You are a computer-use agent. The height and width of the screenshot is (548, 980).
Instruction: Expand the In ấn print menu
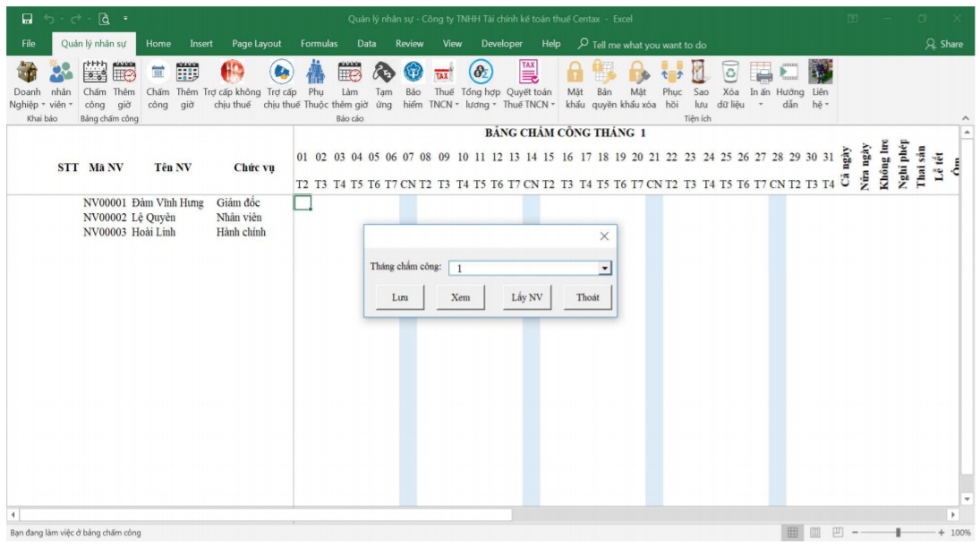click(x=760, y=105)
